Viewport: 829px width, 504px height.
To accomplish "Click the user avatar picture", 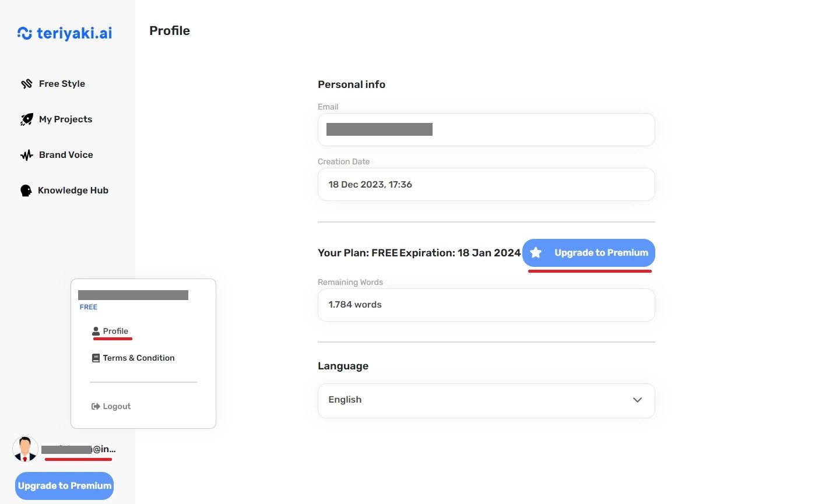I will pyautogui.click(x=25, y=449).
